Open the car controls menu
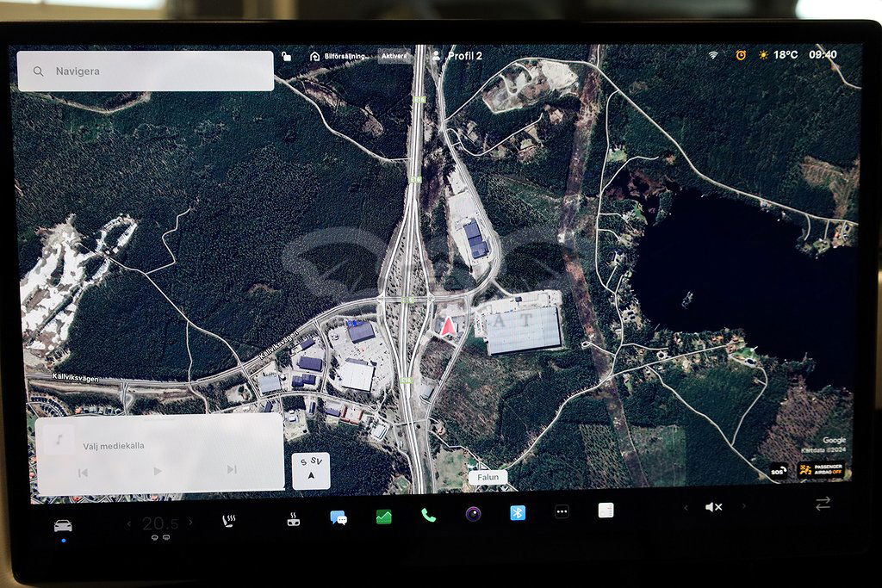The image size is (882, 588). [63, 526]
